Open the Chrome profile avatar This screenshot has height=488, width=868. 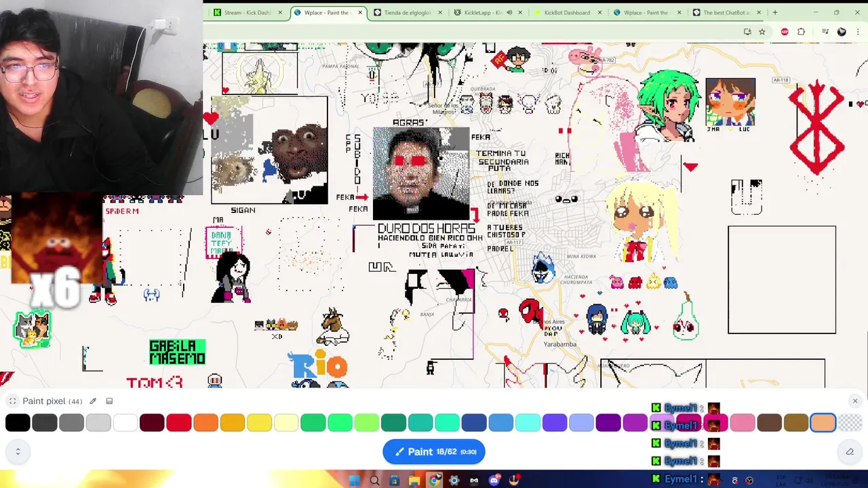click(x=842, y=32)
